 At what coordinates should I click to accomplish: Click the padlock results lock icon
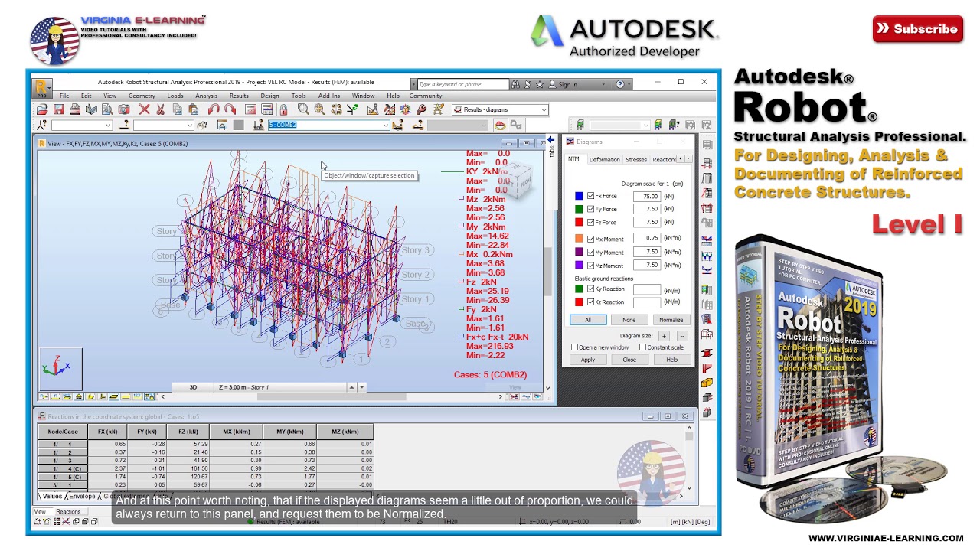coord(283,109)
